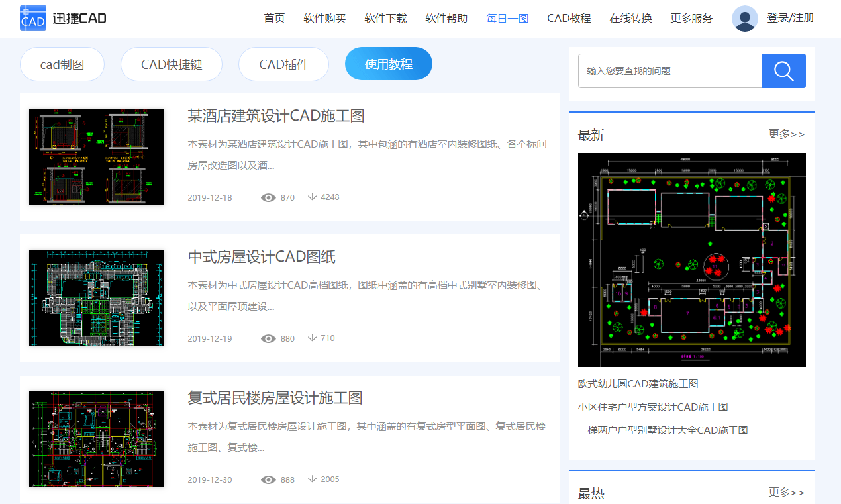Viewport: 841px width, 504px height.
Task: Click the eye view icon showing 870
Action: point(268,197)
